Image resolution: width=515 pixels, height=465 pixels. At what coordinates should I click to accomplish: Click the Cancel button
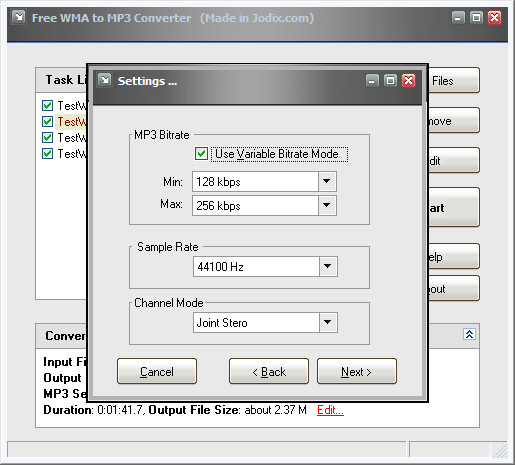[157, 371]
